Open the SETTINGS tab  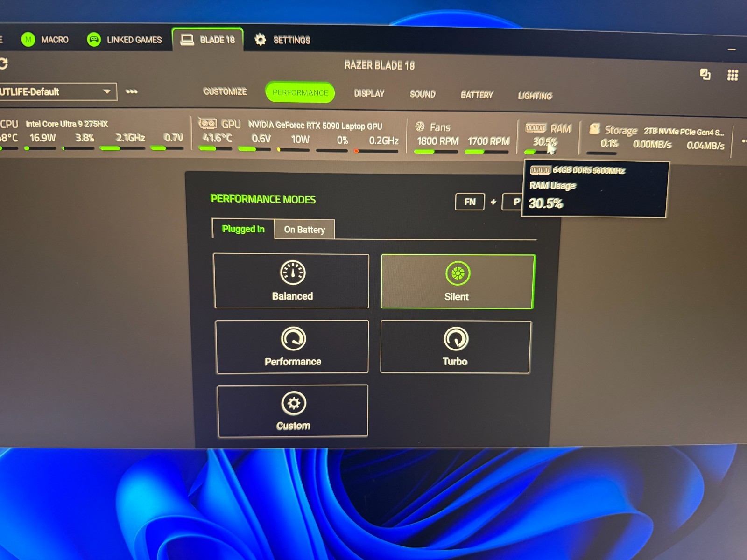tap(282, 40)
